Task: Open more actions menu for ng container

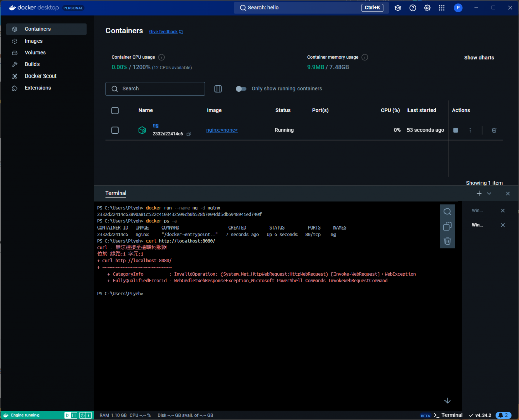Action: pyautogui.click(x=470, y=130)
